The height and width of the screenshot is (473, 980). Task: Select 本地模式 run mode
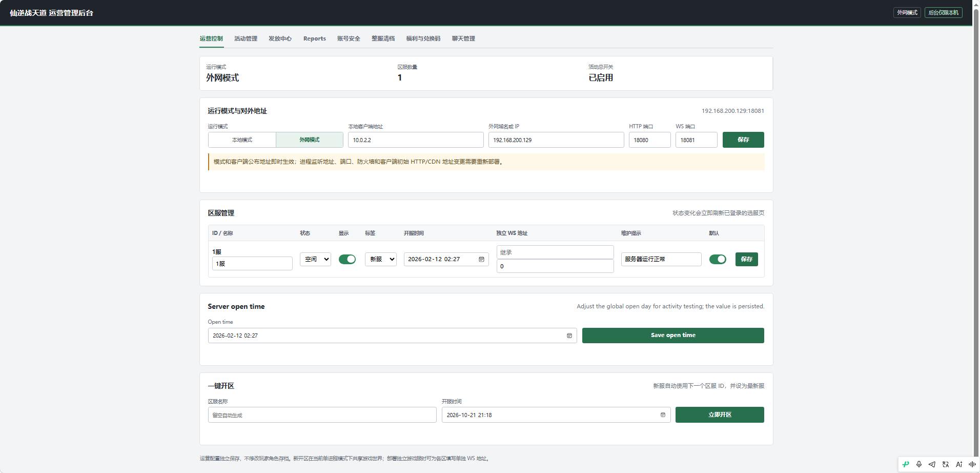pyautogui.click(x=242, y=140)
